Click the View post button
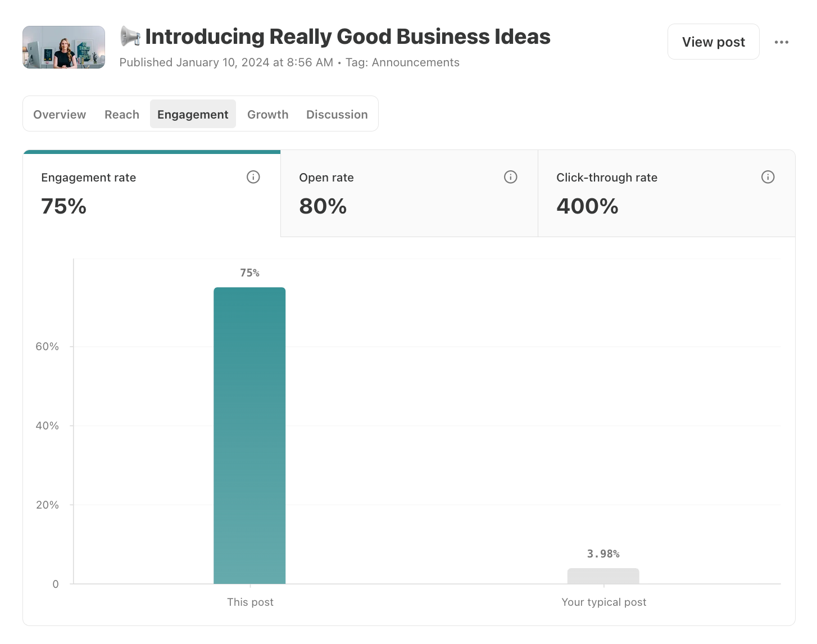The width and height of the screenshot is (817, 644). pos(714,42)
